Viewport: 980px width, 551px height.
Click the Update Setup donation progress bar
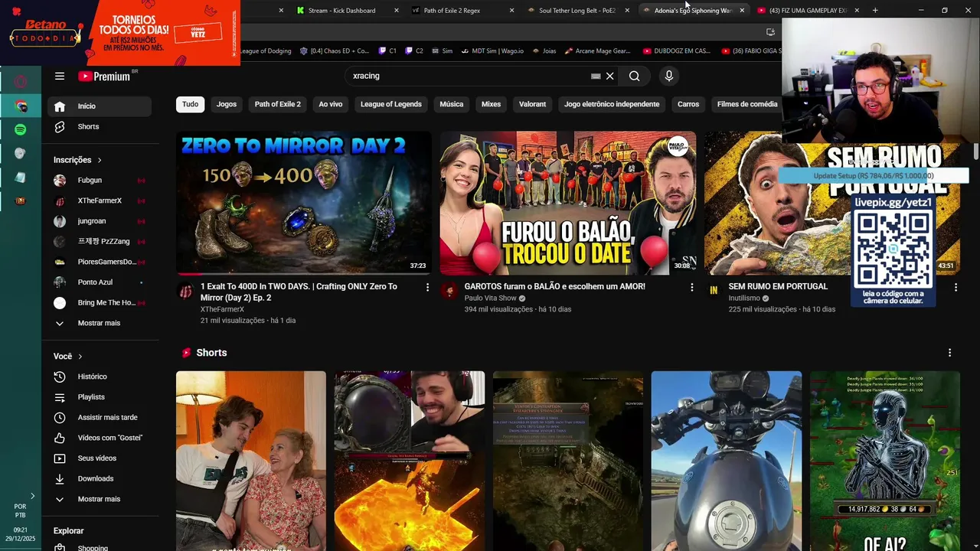874,176
